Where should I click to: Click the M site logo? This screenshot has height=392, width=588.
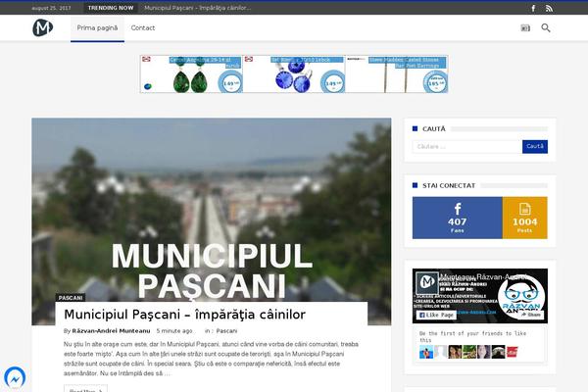(43, 27)
